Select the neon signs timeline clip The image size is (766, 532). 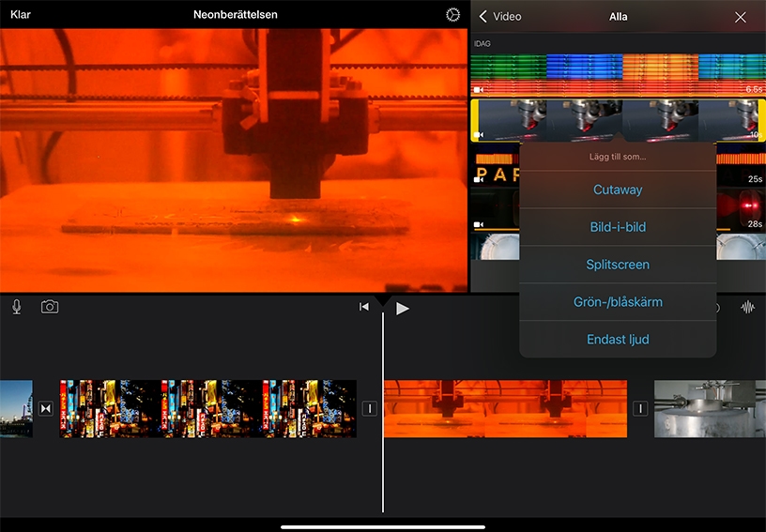pos(207,408)
